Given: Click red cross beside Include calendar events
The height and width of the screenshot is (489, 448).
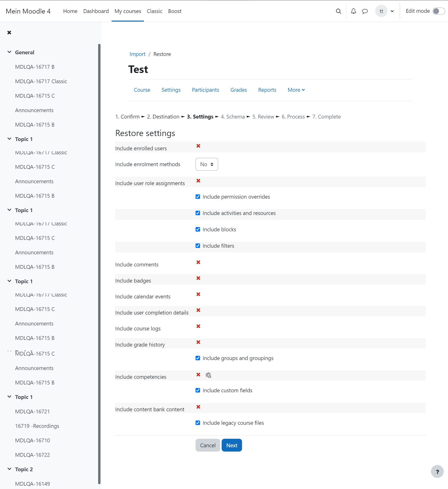Looking at the screenshot, I should [x=198, y=294].
